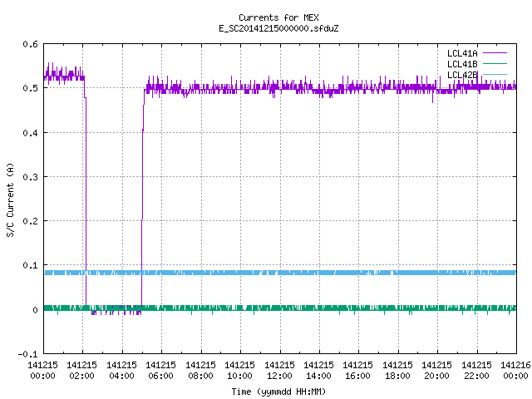The image size is (532, 399).
Task: Click the x-axis tick '141215 14:00'
Action: (x=318, y=371)
